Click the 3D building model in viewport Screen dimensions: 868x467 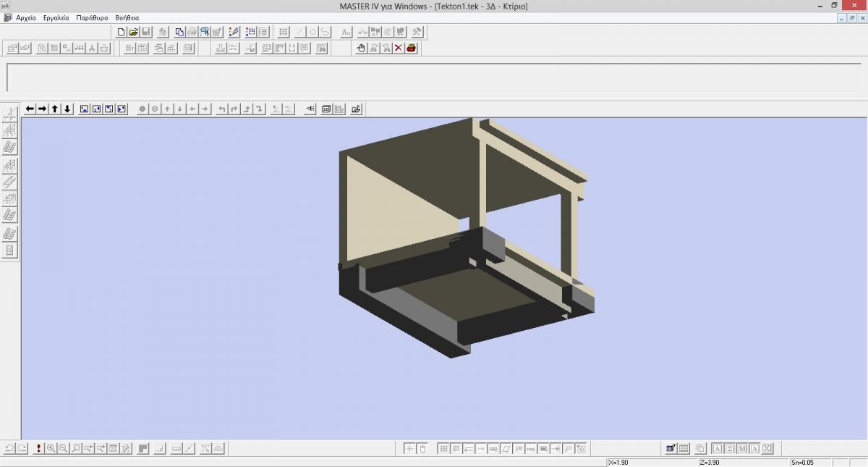[x=463, y=239]
